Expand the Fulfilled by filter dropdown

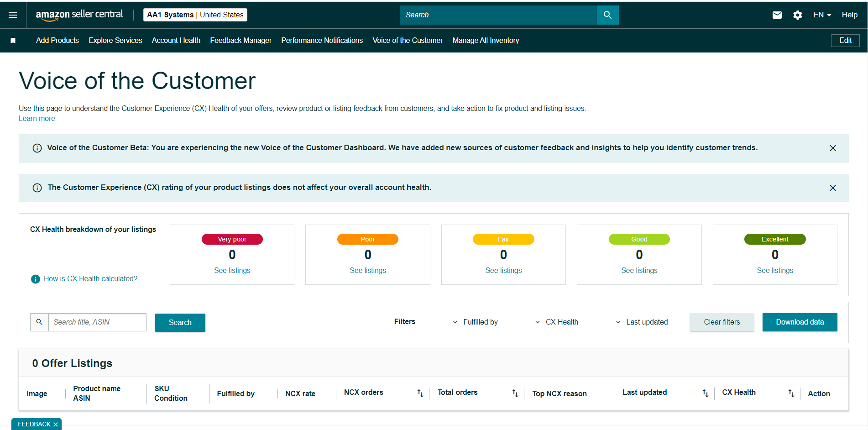(475, 322)
